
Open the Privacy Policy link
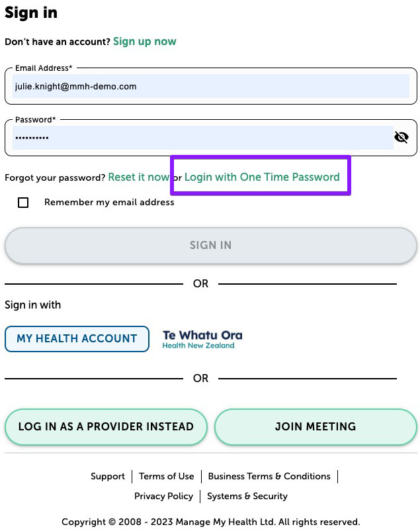(163, 497)
